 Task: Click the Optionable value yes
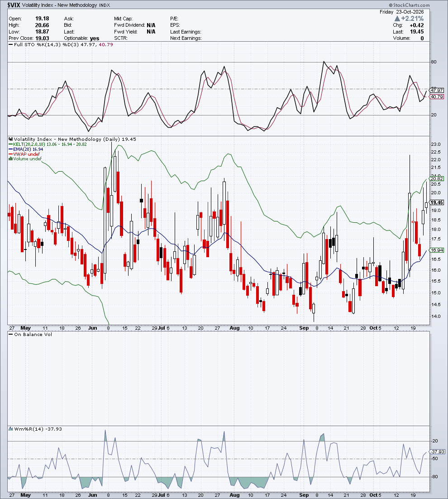pyautogui.click(x=95, y=38)
